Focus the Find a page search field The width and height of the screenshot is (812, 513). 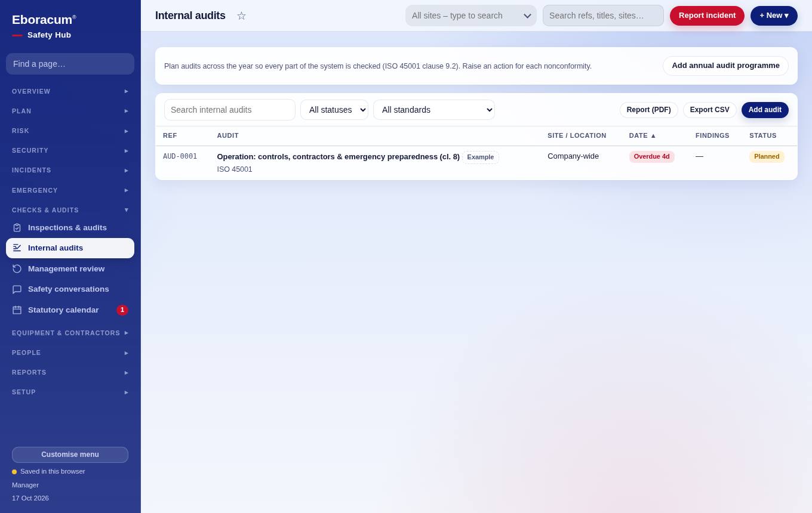point(70,64)
